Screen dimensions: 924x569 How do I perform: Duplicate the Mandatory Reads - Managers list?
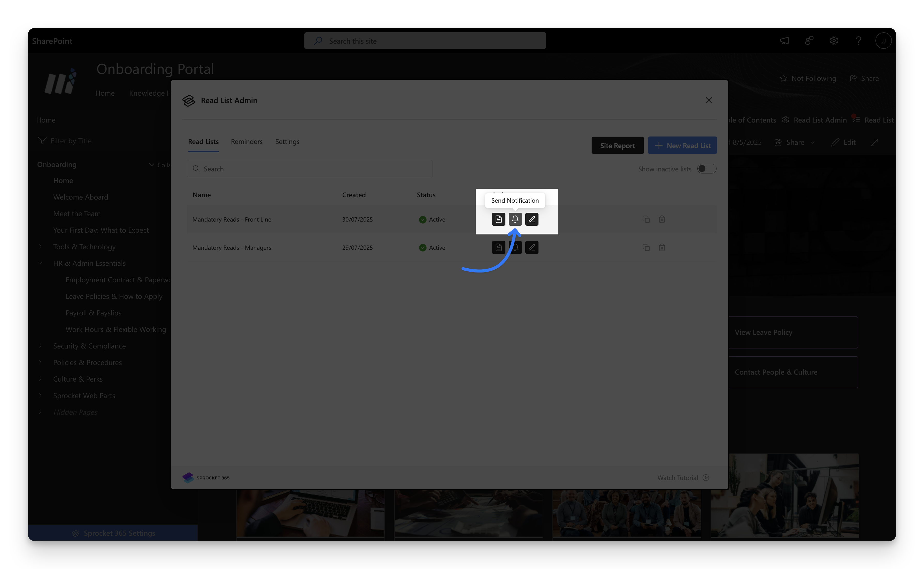coord(646,247)
